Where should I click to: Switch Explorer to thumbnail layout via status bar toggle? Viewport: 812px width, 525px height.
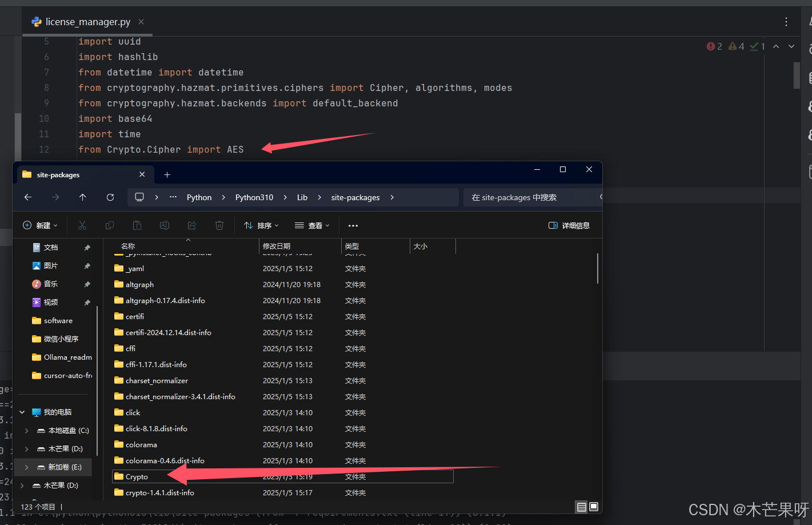[x=594, y=507]
